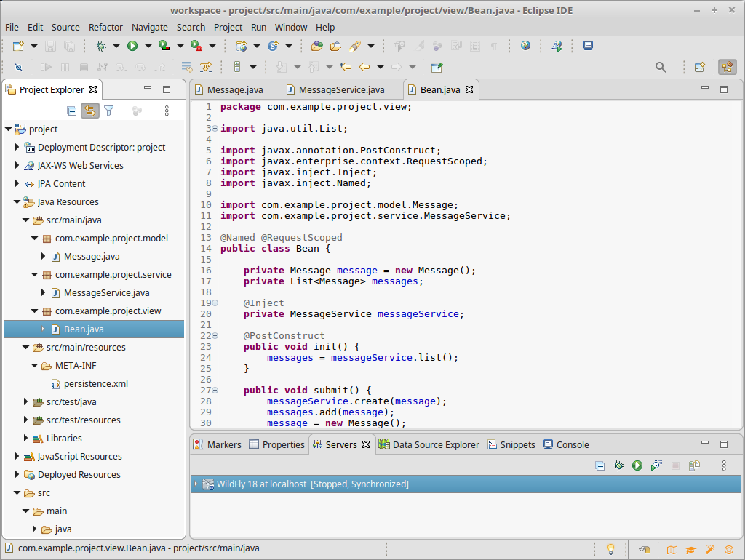Select persistence.xml in the project tree
The width and height of the screenshot is (745, 560).
pyautogui.click(x=95, y=384)
